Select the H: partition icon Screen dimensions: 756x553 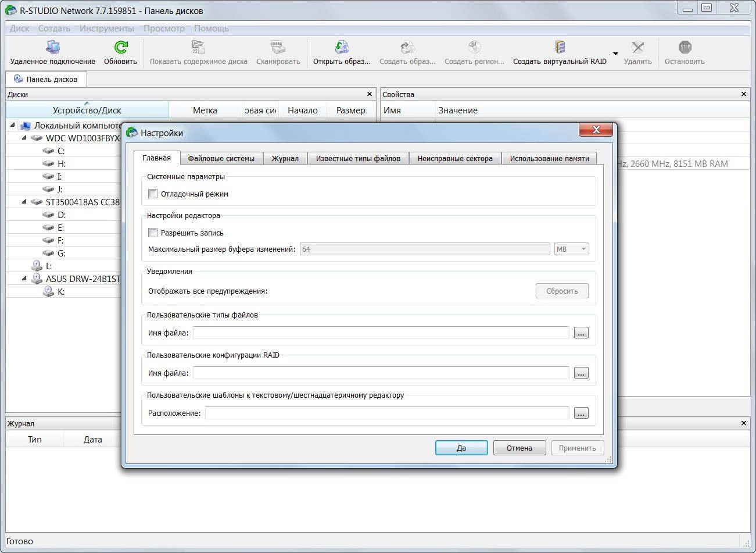coord(48,163)
